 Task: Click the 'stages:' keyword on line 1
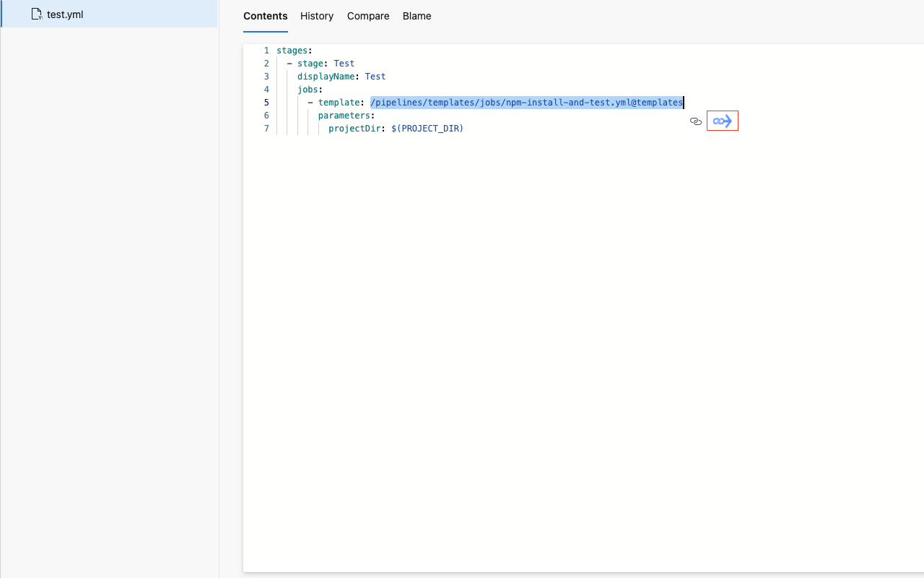[294, 51]
